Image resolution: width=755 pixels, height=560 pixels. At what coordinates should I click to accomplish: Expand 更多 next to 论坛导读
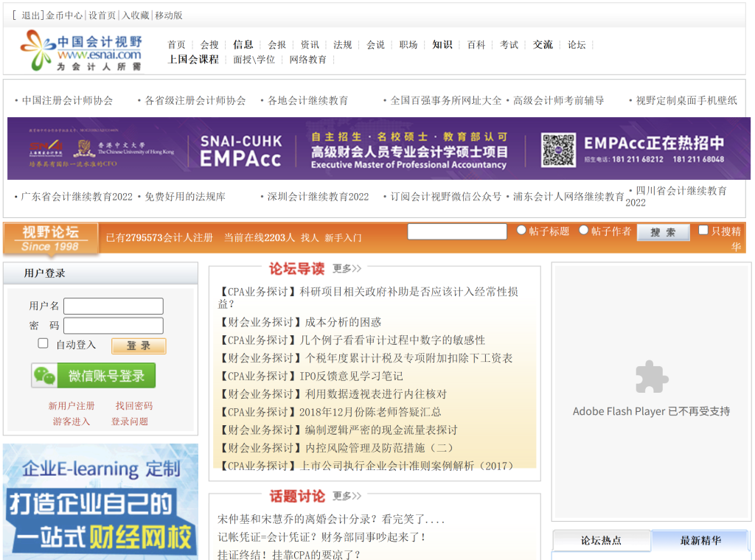click(347, 268)
